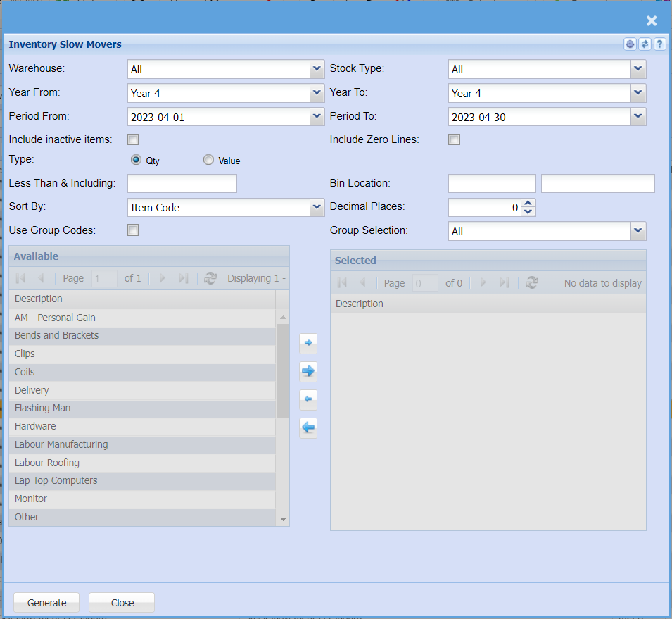Viewport: 672px width, 619px height.
Task: Remove all items with large left arrow
Action: (x=308, y=427)
